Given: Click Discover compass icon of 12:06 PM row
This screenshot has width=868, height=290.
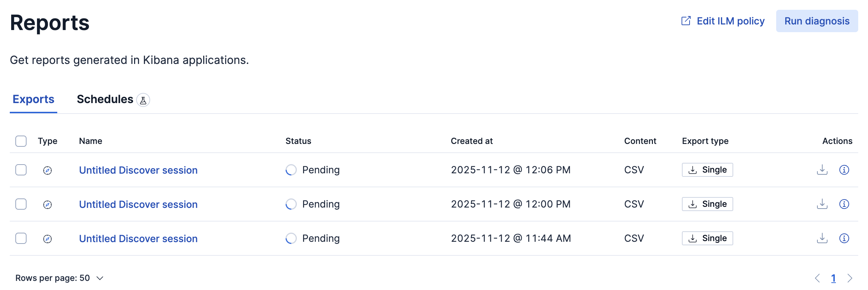Looking at the screenshot, I should pyautogui.click(x=47, y=171).
